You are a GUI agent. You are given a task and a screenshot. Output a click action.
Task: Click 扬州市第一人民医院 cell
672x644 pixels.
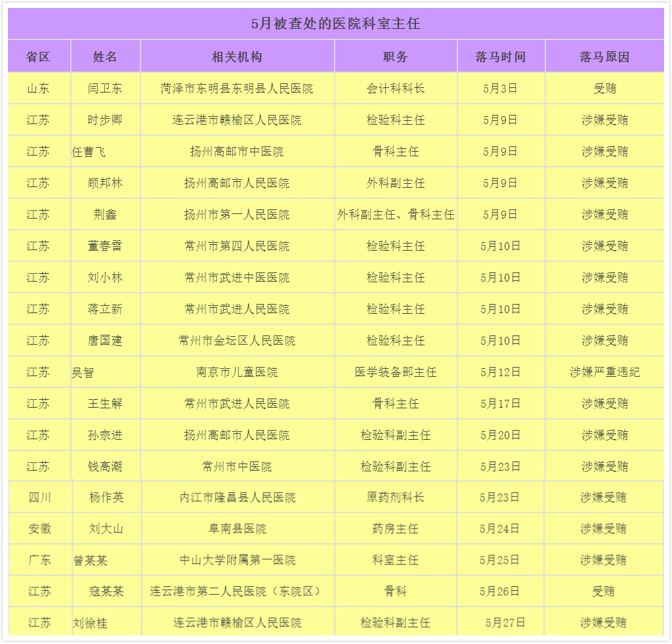click(x=237, y=215)
